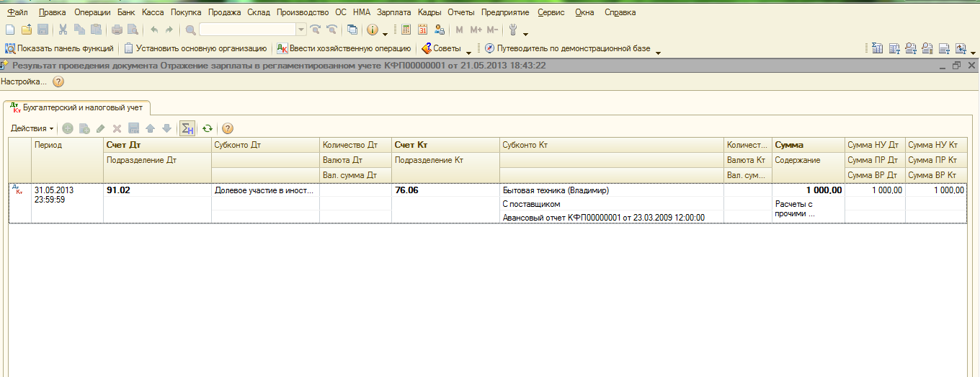Expand the dropdown arrow next to the information icon
This screenshot has width=980, height=377.
pyautogui.click(x=385, y=32)
